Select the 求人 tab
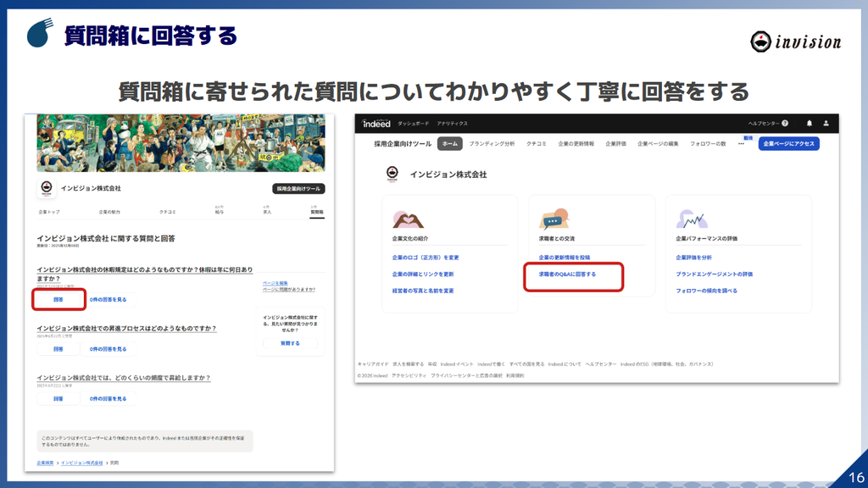 click(267, 210)
